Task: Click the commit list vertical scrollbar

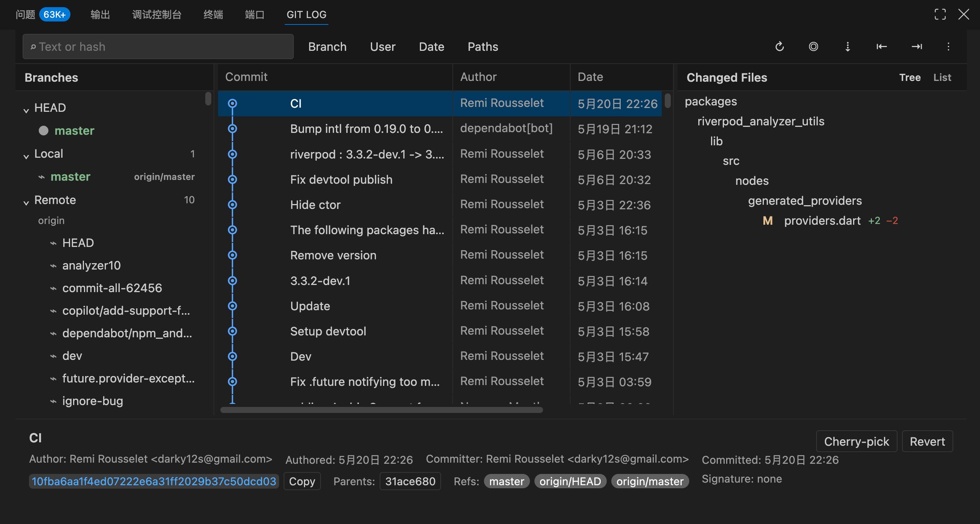Action: pyautogui.click(x=668, y=101)
